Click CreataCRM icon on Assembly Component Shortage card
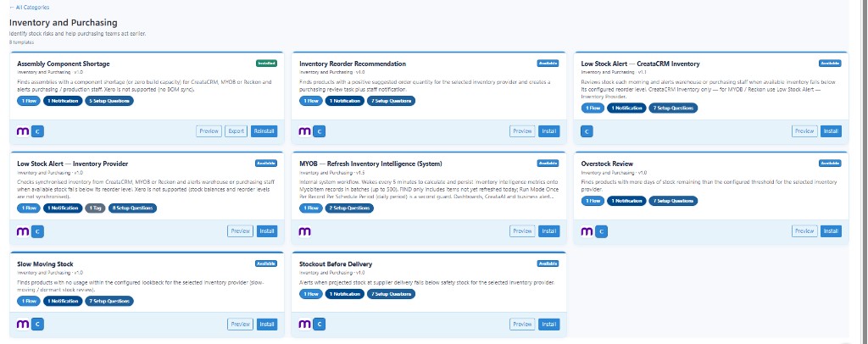 (37, 131)
